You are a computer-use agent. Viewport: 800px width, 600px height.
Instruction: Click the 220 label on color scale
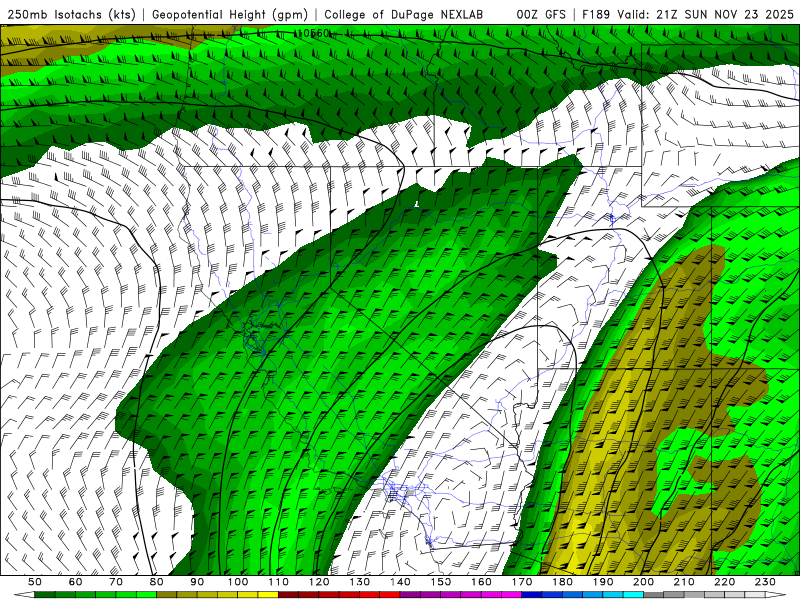(x=725, y=582)
